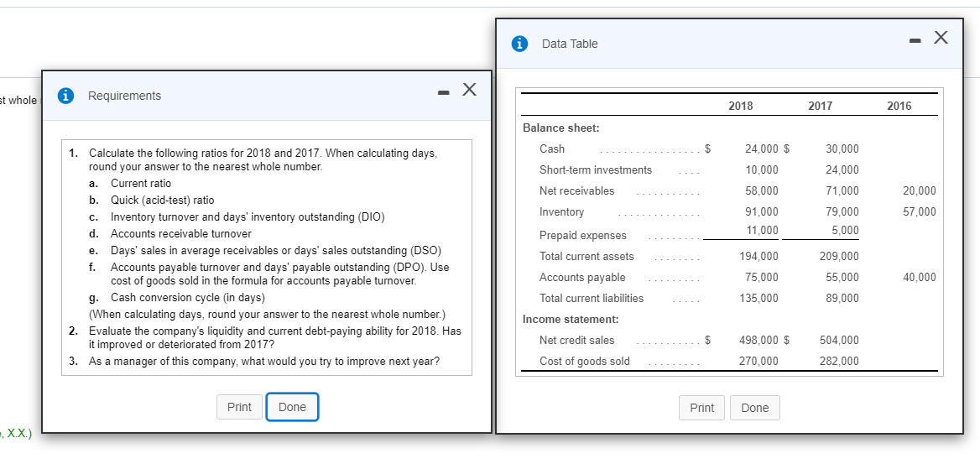Image resolution: width=980 pixels, height=464 pixels.
Task: Click Done in the Requirements dialog
Action: (x=292, y=407)
